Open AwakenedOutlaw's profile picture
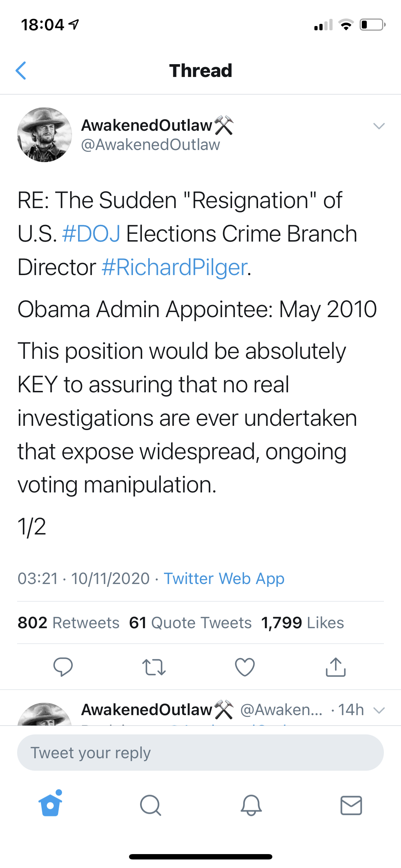 tap(45, 135)
